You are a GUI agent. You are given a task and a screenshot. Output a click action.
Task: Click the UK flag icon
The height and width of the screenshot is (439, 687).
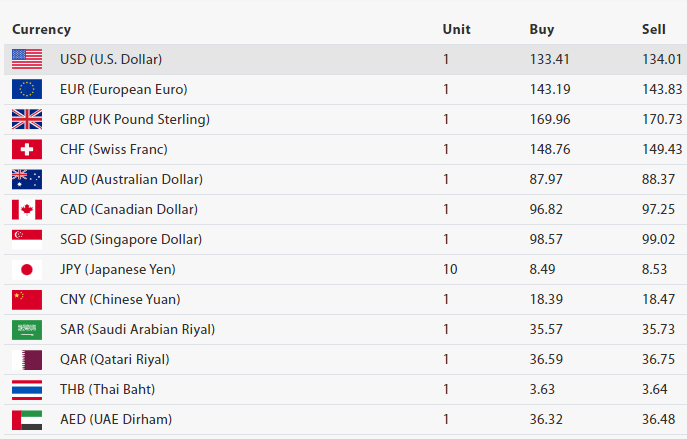27,119
